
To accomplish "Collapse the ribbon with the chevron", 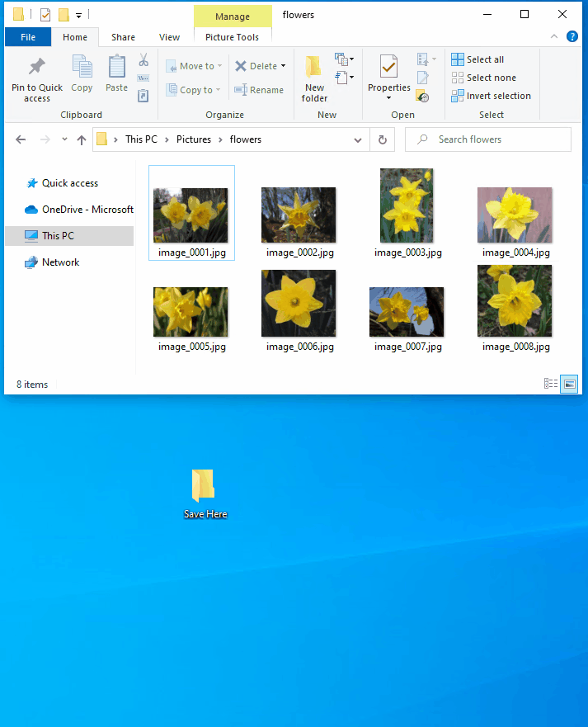I will click(555, 36).
